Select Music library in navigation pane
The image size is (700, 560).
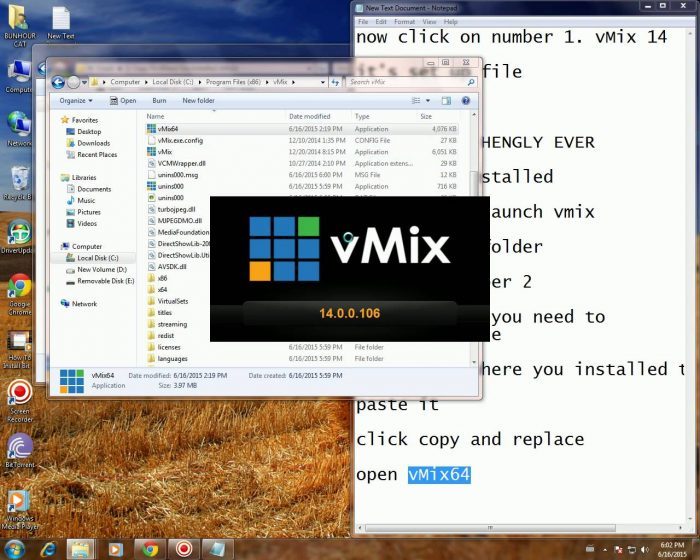86,201
